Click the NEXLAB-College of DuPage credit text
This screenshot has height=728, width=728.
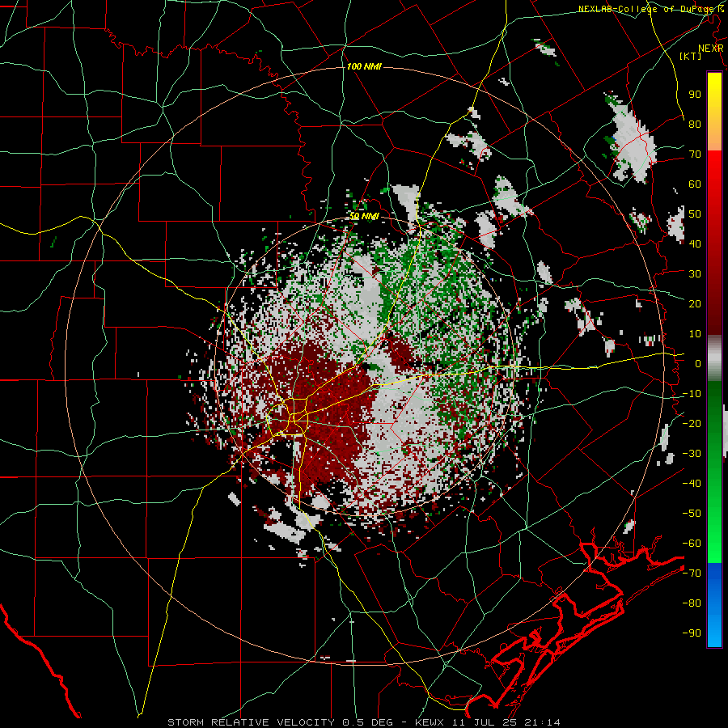pyautogui.click(x=650, y=9)
